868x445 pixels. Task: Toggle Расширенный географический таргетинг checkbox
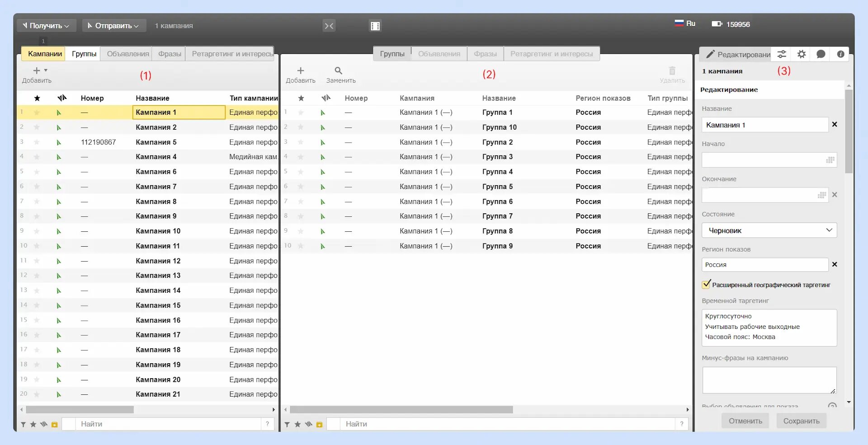pos(706,284)
